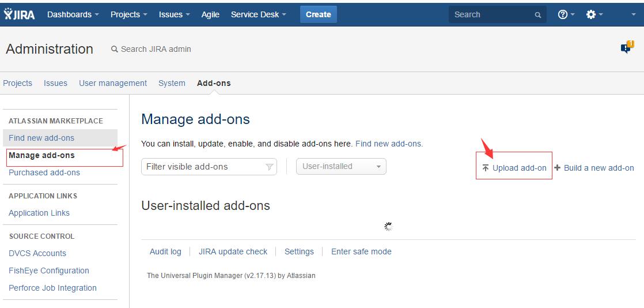Expand the User-installed filter dropdown
Screen dimensions: 644x308
click(x=341, y=166)
